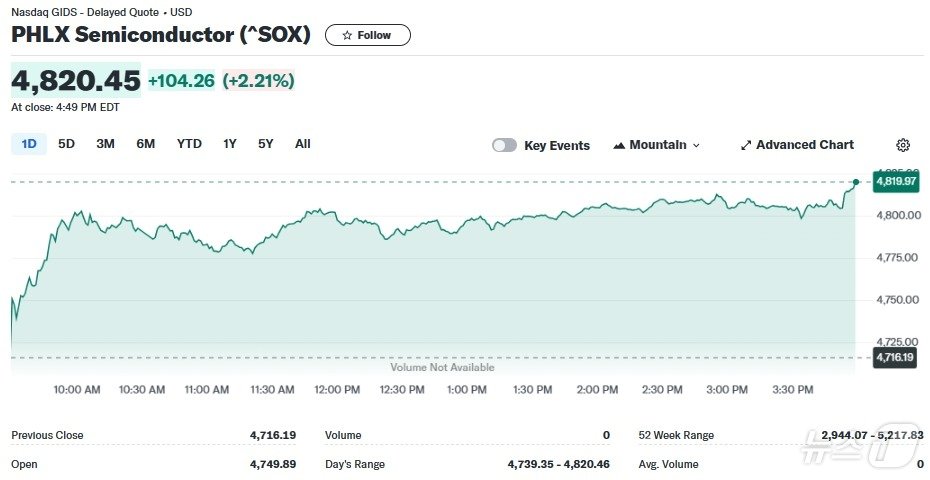This screenshot has height=480, width=930.
Task: Click the previous close marker 4,716.19
Action: tap(894, 357)
